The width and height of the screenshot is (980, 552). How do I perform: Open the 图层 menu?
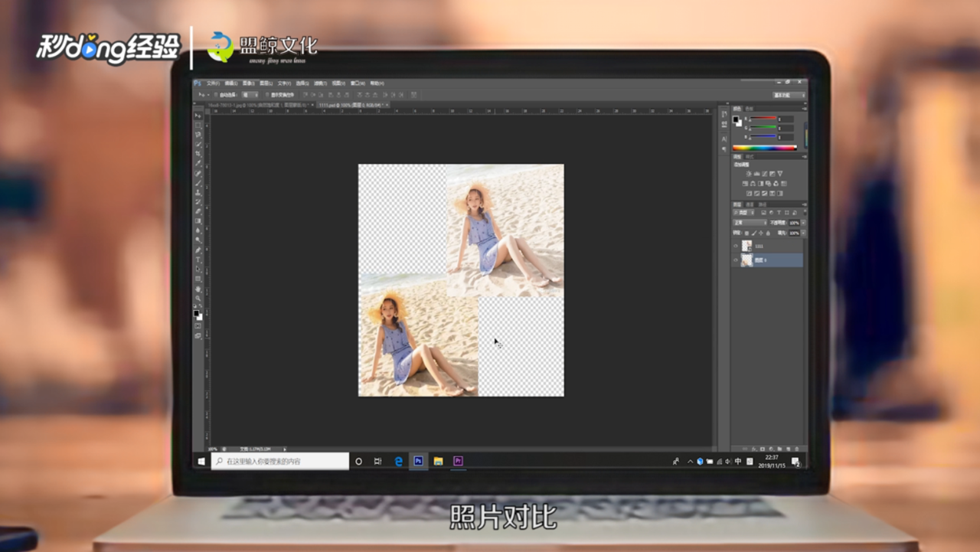[266, 83]
